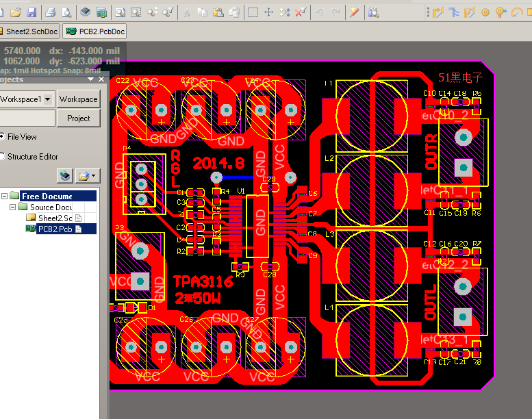Open Projects panel options dropdown triangle
Screen dimensions: 532x419
(x=90, y=79)
